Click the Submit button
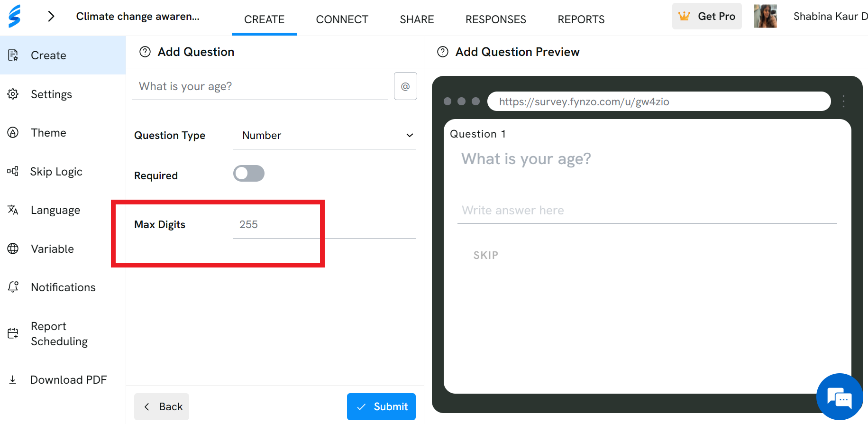This screenshot has width=868, height=424. pyautogui.click(x=381, y=407)
